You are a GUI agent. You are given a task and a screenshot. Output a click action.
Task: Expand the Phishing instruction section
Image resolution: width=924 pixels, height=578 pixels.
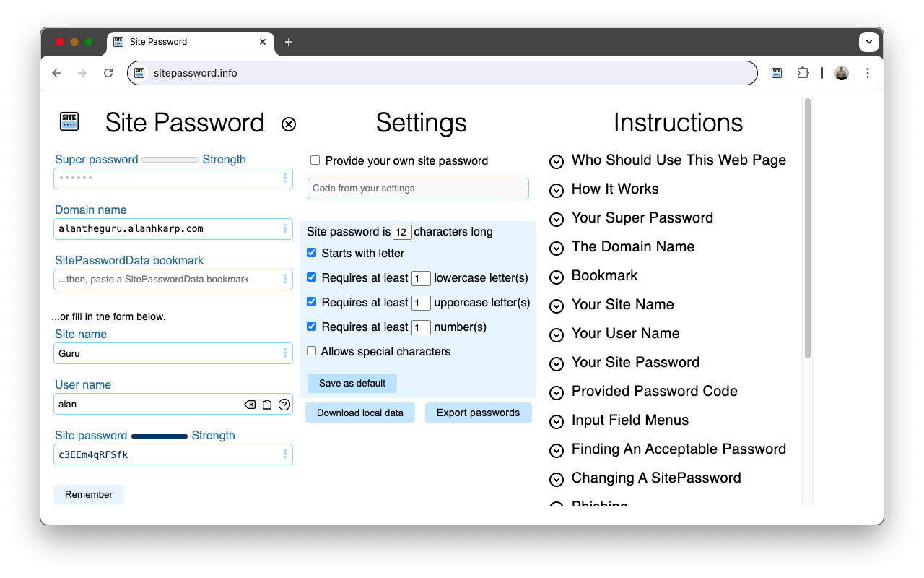[x=557, y=504]
